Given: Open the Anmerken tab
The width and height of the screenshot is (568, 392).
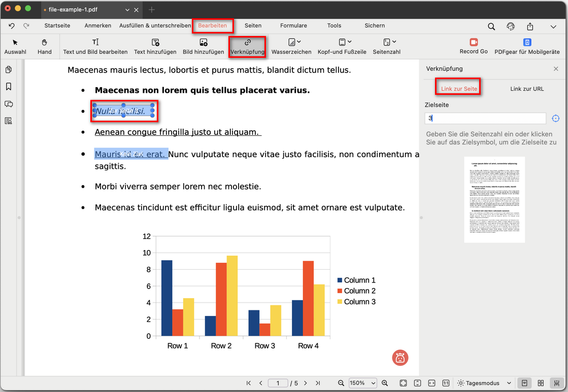Looking at the screenshot, I should [x=97, y=25].
